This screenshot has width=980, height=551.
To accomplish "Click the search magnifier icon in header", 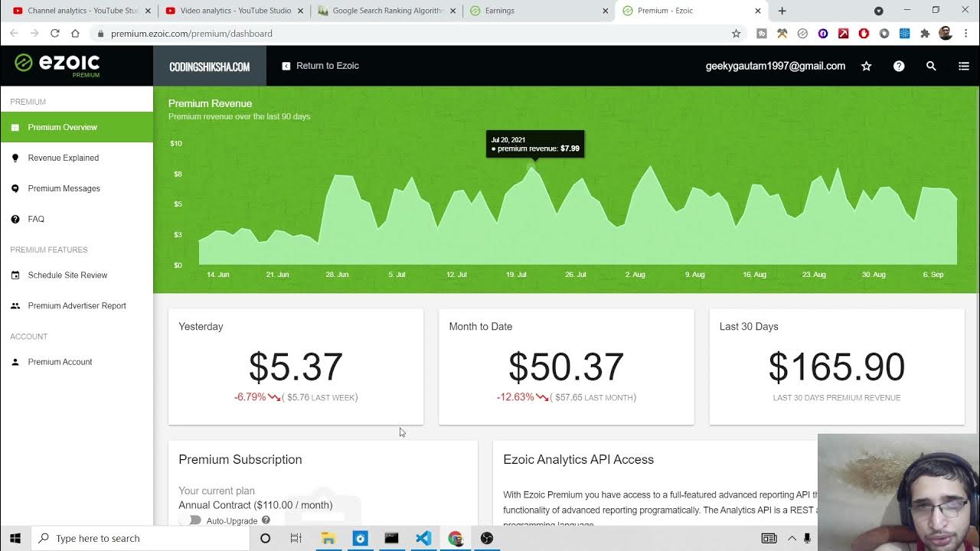I will 931,67.
